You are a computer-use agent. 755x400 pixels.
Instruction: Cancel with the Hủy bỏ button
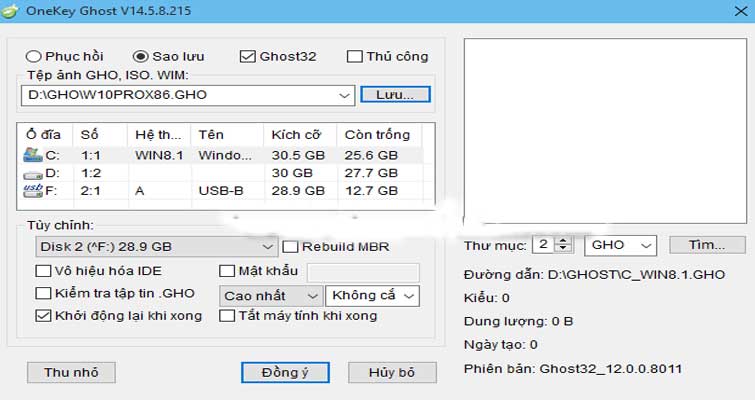pos(392,373)
